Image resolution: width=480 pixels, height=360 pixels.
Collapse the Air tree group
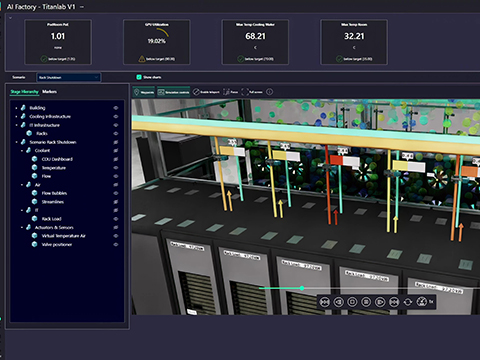click(22, 185)
